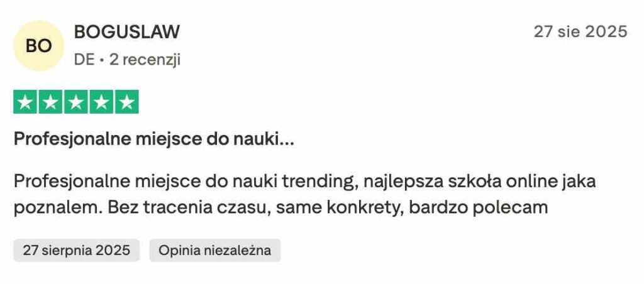The image size is (644, 284).
Task: Click the second green rating star
Action: [50, 102]
